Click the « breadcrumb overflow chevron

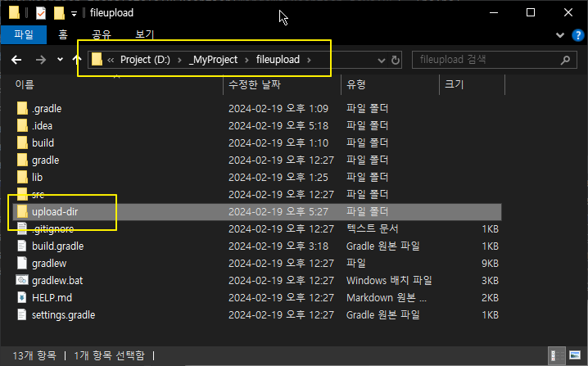click(x=111, y=60)
